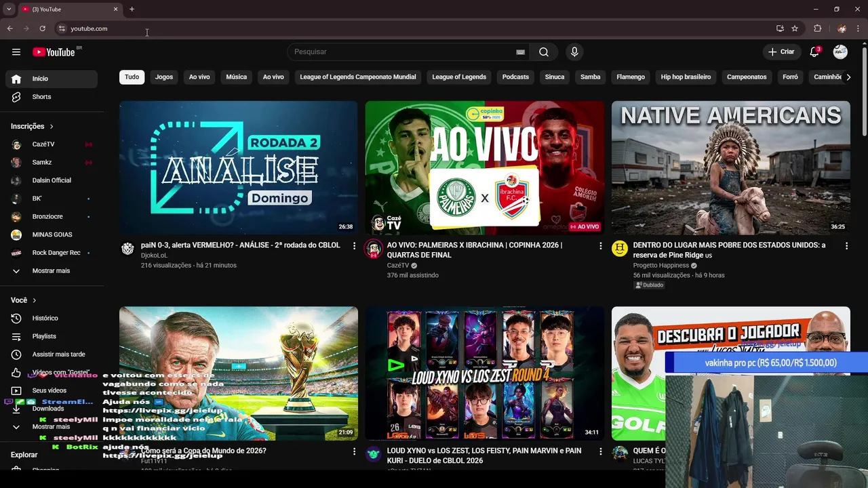The width and height of the screenshot is (868, 488).
Task: Click the Criar button
Action: 781,52
